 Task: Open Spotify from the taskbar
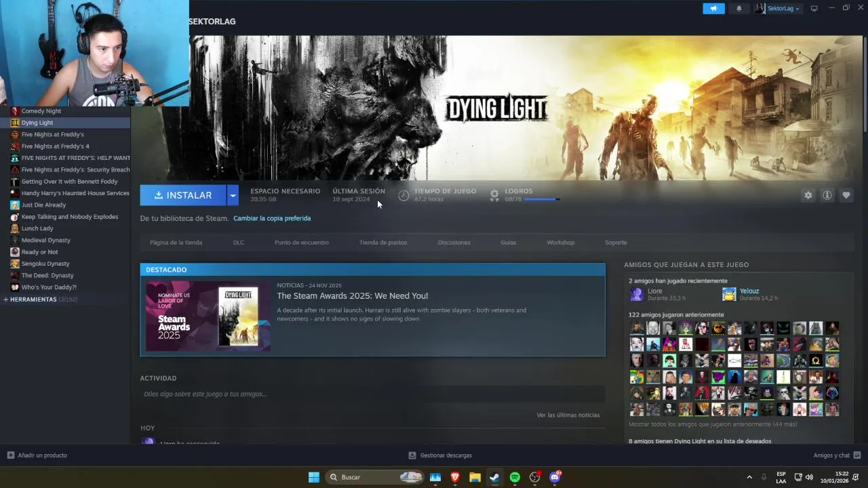pyautogui.click(x=515, y=477)
